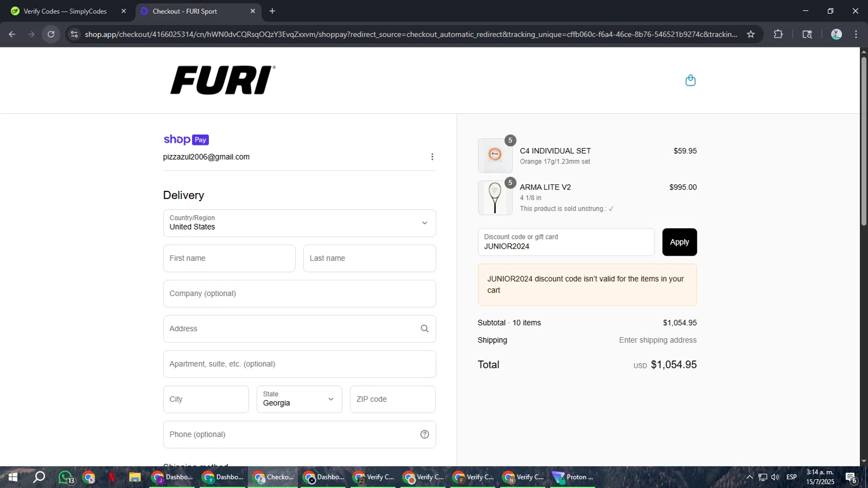Click the Last name field

click(x=369, y=258)
